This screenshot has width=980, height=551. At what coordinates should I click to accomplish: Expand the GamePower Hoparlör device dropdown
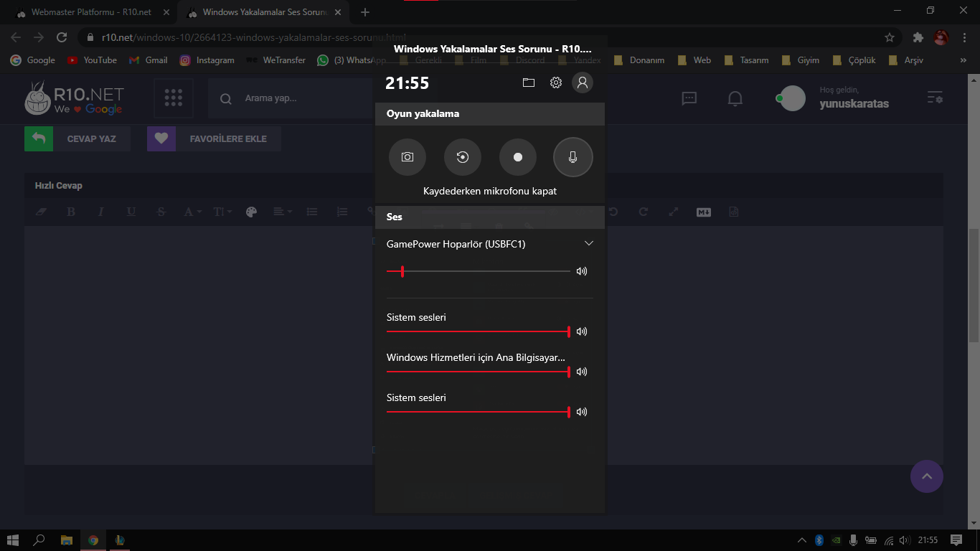point(589,244)
